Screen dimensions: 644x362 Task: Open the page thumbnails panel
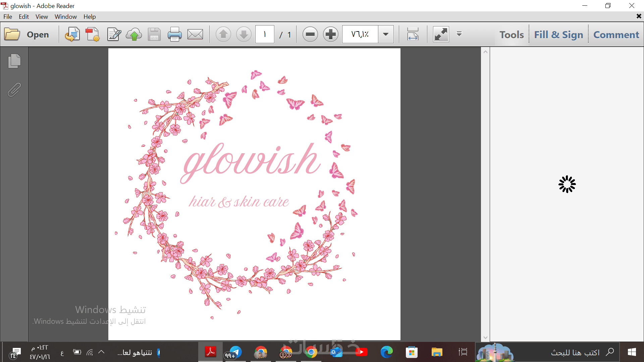[x=14, y=61]
